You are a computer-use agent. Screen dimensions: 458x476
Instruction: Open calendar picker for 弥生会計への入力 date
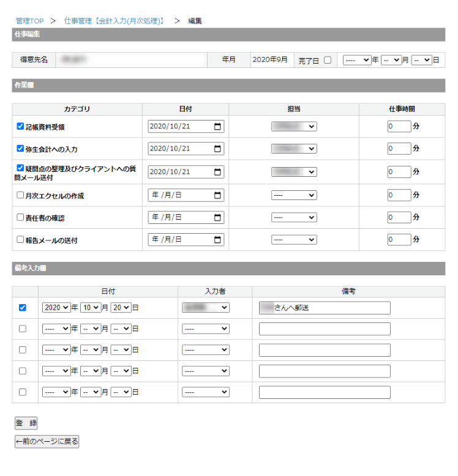click(217, 149)
